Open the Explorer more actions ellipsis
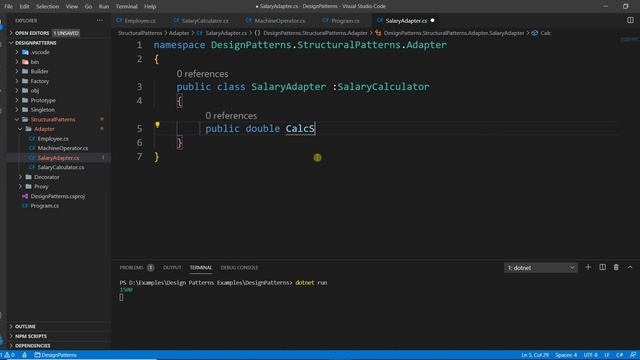 pos(100,20)
